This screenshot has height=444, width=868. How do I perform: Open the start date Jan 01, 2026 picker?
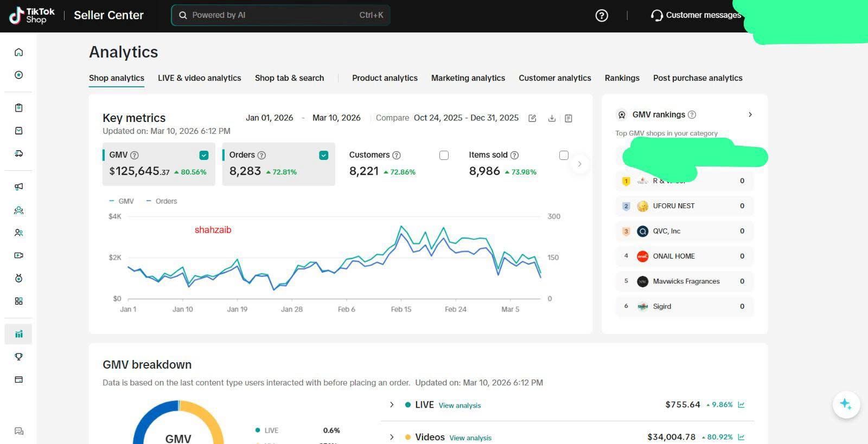269,118
